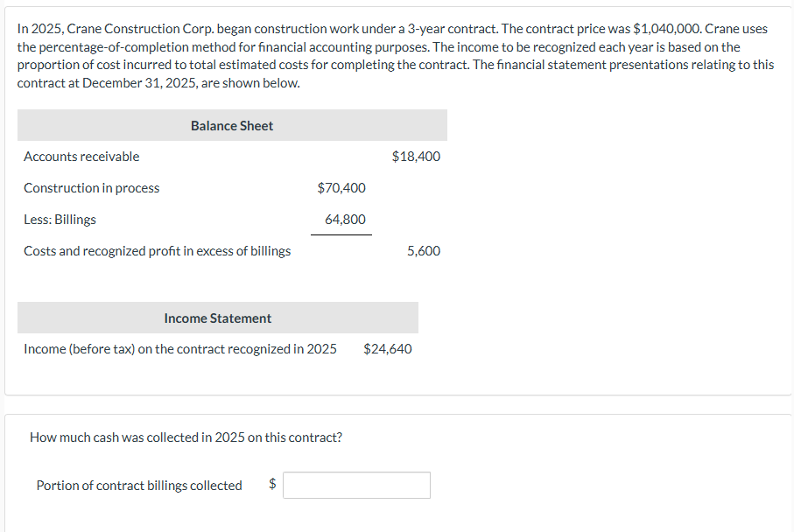This screenshot has width=794, height=532.
Task: Click the dollar sign beside the answer box
Action: [x=272, y=485]
